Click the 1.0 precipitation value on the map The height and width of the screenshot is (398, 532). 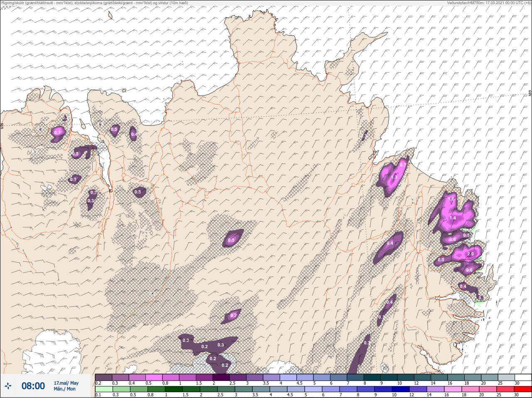pos(451,199)
